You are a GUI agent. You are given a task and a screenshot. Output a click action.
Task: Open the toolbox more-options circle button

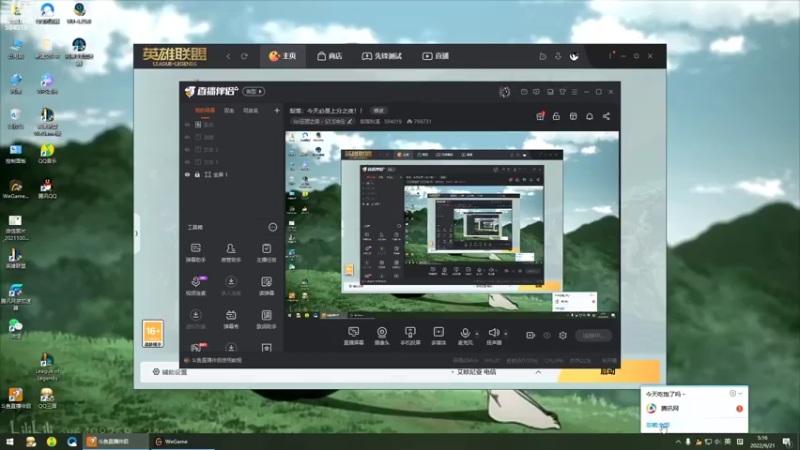click(x=272, y=227)
